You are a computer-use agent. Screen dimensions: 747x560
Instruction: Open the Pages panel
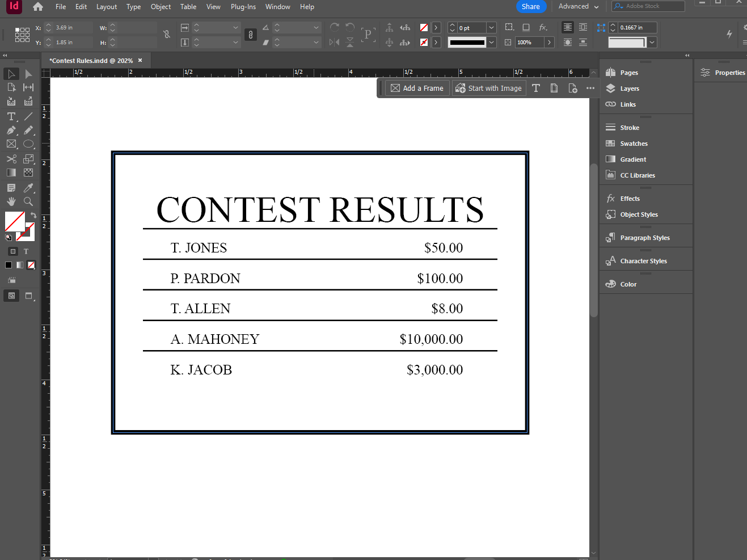628,72
